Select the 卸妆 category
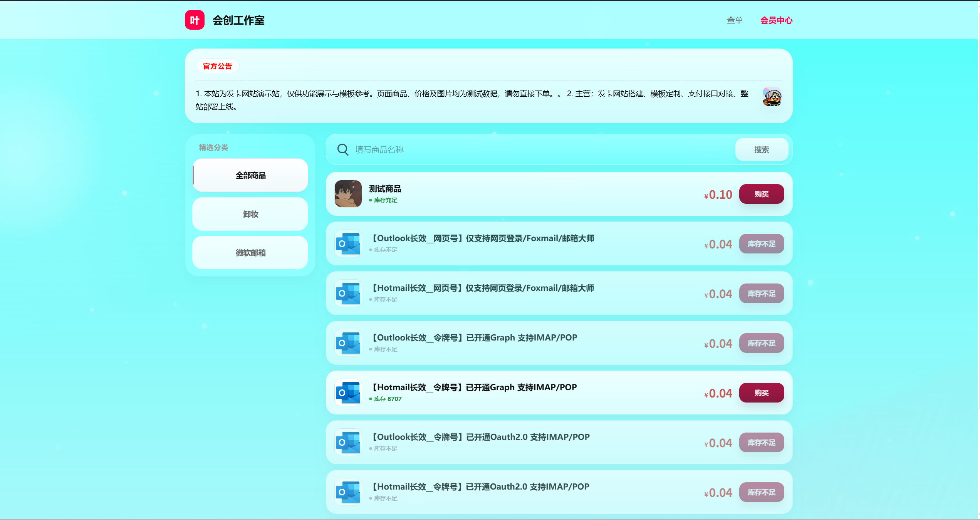This screenshot has height=520, width=980. click(250, 214)
